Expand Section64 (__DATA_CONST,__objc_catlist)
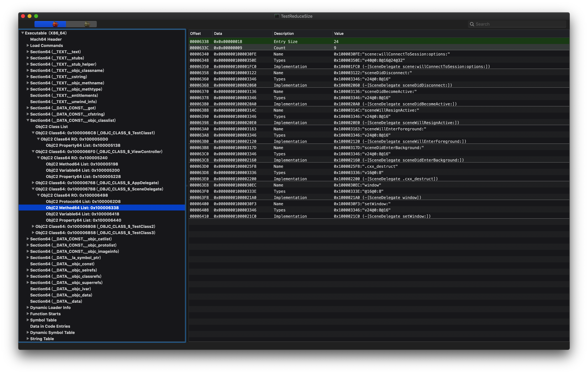The width and height of the screenshot is (588, 374). coord(28,239)
